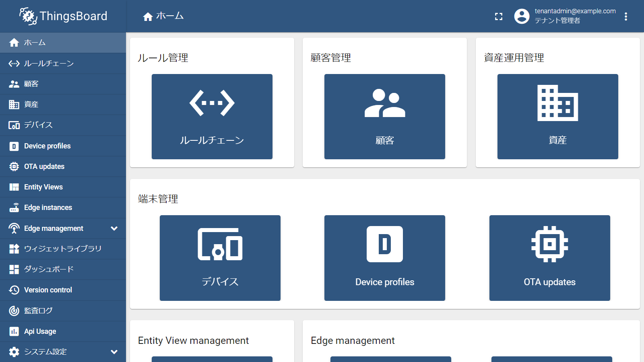The height and width of the screenshot is (362, 644).
Task: Go to ルールチェーン in sidebar
Action: (63, 64)
